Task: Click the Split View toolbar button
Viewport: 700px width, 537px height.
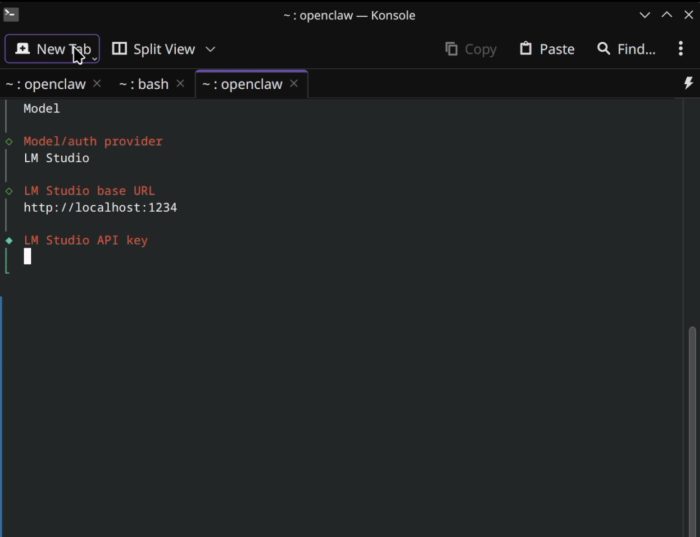Action: tap(153, 49)
